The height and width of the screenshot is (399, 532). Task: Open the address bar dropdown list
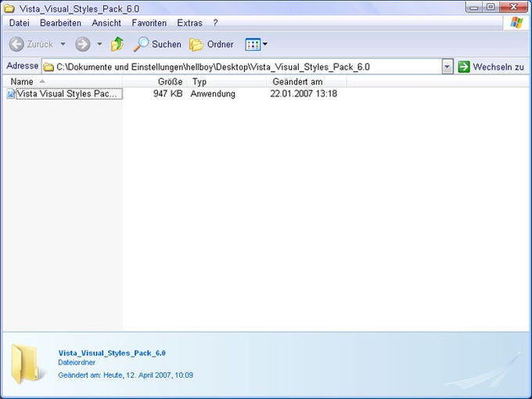click(448, 66)
